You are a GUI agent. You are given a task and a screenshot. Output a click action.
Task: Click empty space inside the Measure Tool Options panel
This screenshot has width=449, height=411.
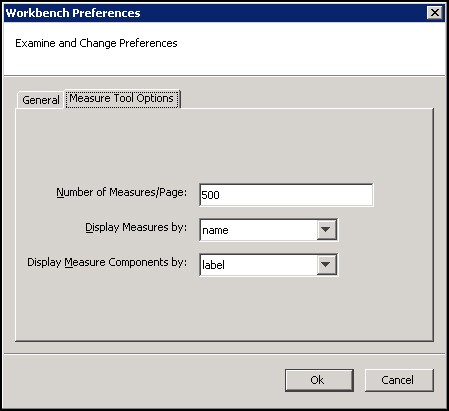[x=223, y=147]
